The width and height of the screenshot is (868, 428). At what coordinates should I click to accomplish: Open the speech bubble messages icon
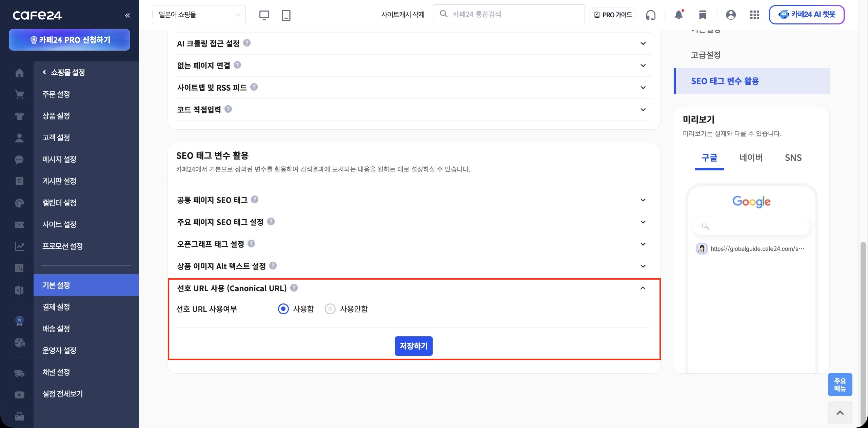point(19,160)
